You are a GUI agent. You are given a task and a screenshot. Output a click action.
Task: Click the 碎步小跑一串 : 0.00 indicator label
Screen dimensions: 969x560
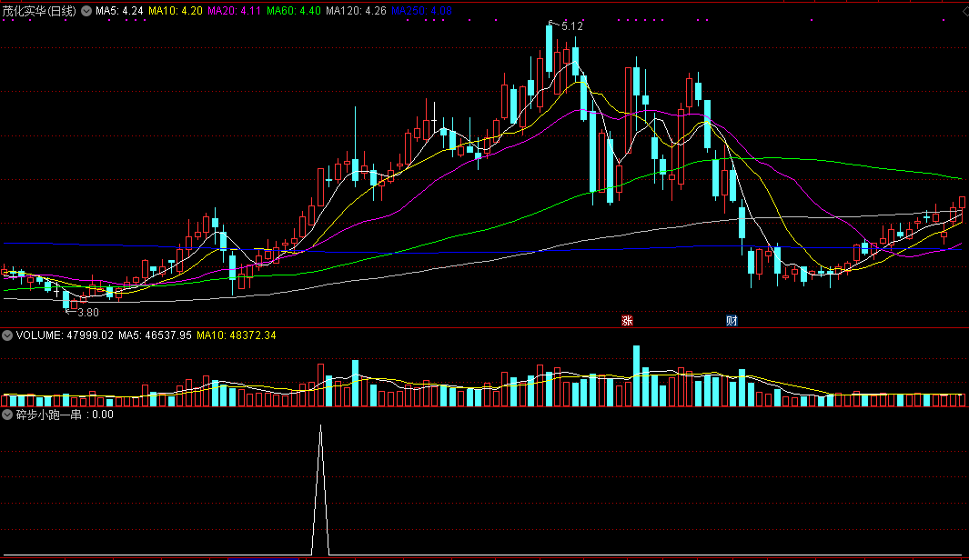click(65, 415)
